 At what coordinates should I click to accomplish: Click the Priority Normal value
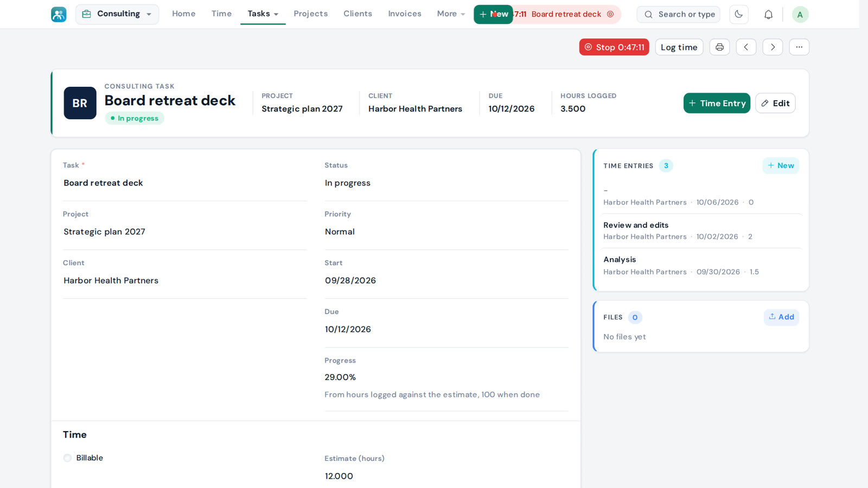coord(340,232)
